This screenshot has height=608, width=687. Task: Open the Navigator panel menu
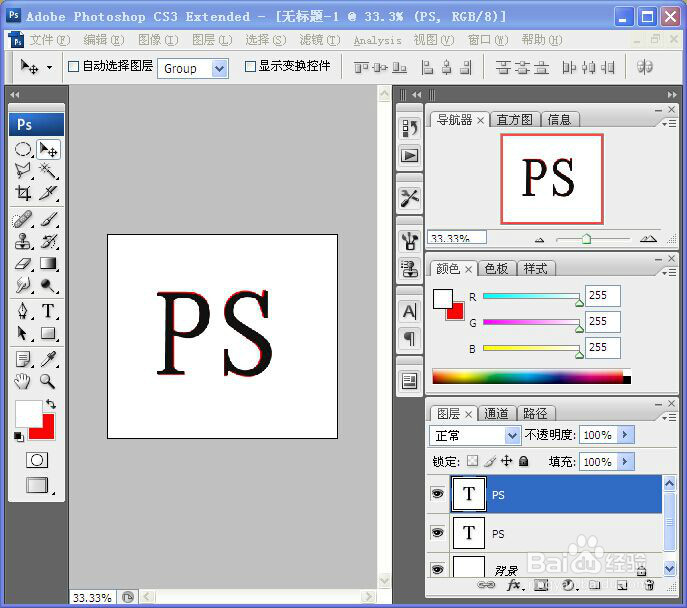[x=669, y=124]
